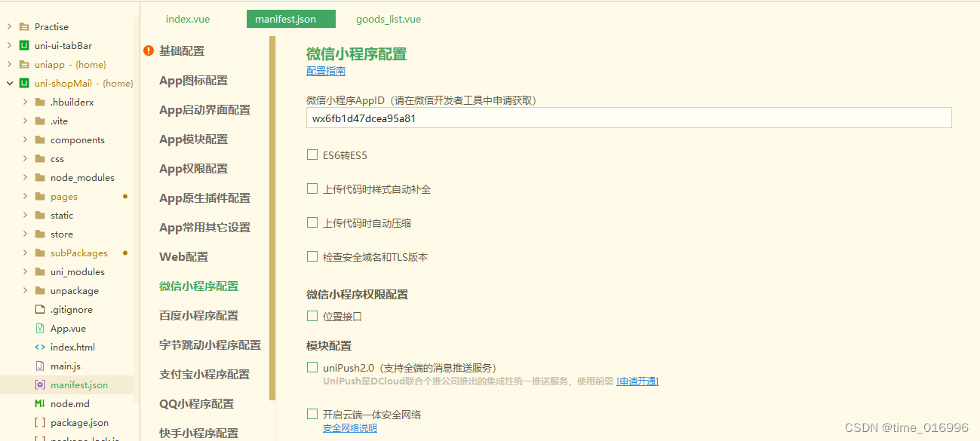
Task: Click the uni-shopMail project icon
Action: point(24,83)
